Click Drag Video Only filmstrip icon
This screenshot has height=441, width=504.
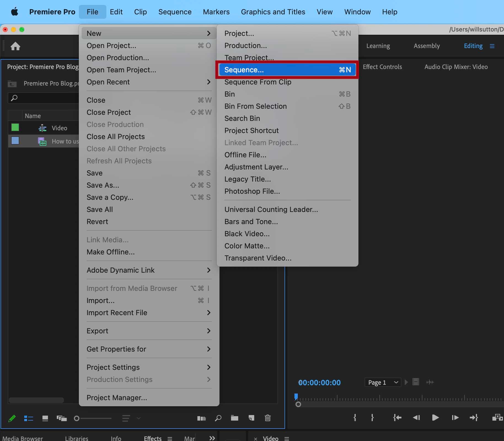[416, 382]
